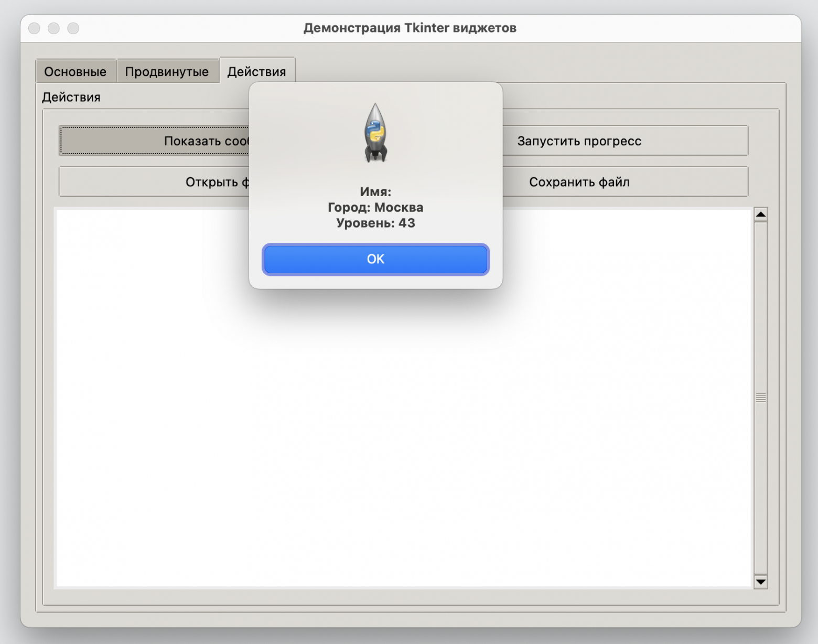Screen dimensions: 818x644
Task: Click the Действия frame label
Action: pyautogui.click(x=71, y=97)
